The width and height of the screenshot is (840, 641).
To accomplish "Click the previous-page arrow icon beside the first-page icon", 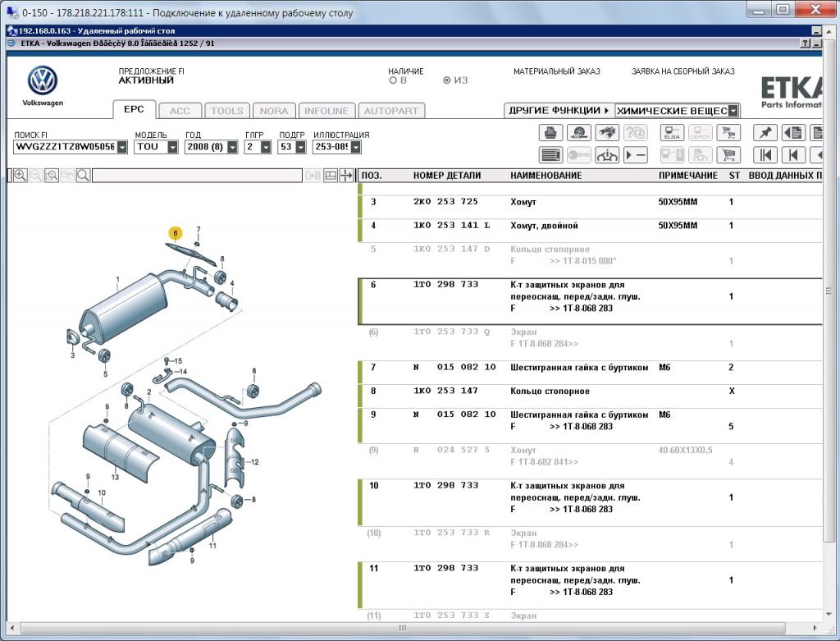I will pos(793,155).
